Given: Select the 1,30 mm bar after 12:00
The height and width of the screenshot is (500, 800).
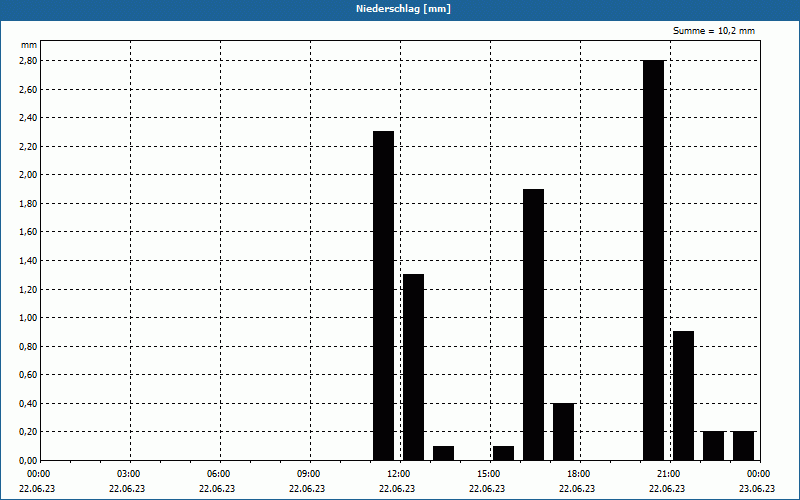Looking at the screenshot, I should [413, 367].
